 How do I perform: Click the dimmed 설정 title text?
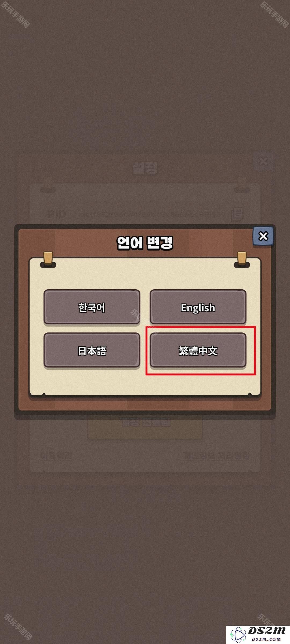[x=145, y=168]
